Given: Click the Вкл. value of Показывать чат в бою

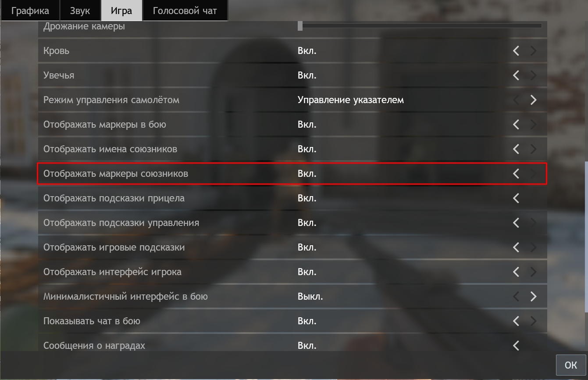Looking at the screenshot, I should 307,321.
